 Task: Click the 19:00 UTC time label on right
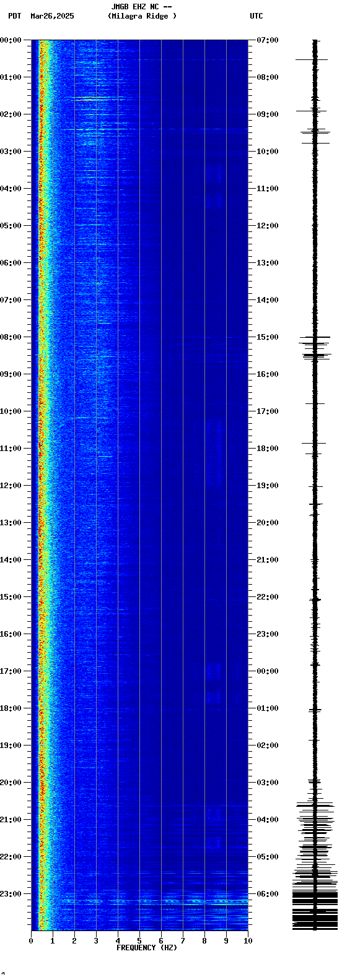pos(268,486)
